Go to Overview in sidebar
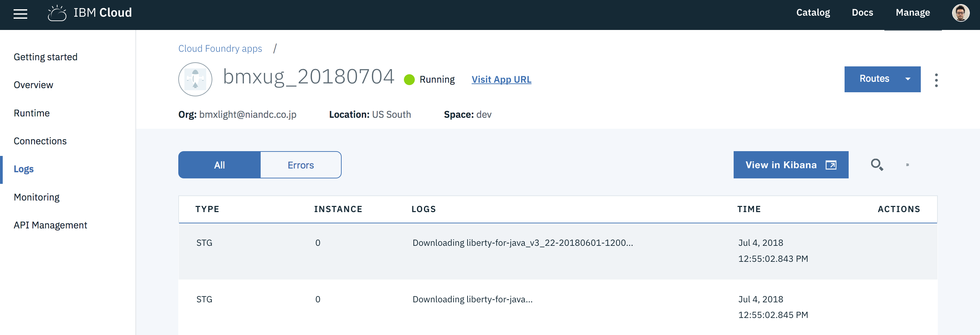 pos(33,85)
